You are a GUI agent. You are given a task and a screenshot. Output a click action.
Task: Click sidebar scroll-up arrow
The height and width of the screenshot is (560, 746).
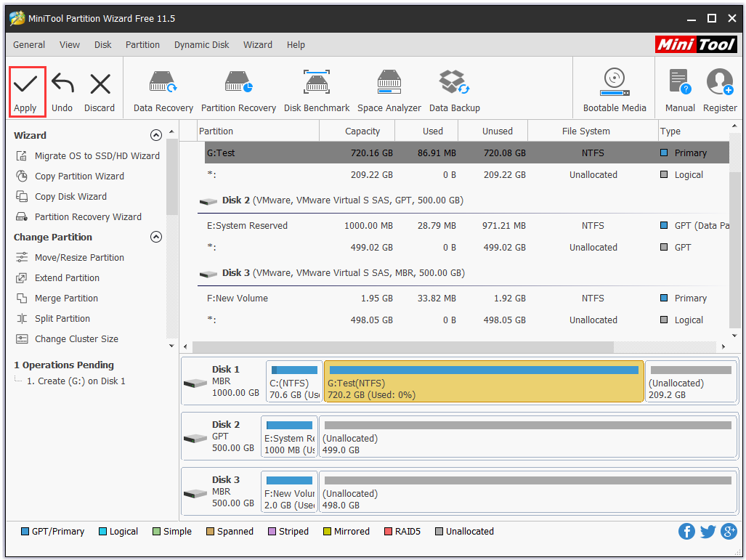pyautogui.click(x=171, y=131)
